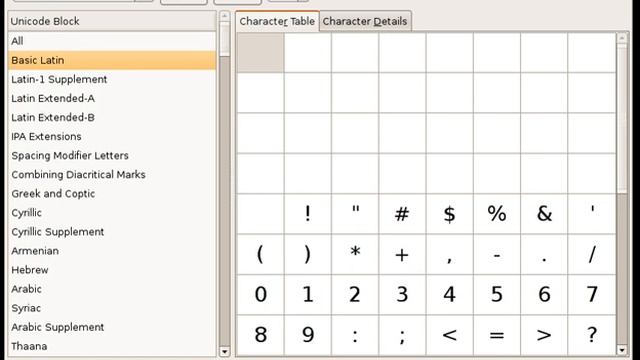The height and width of the screenshot is (360, 640).
Task: Select digit 8 in character table
Action: click(260, 335)
